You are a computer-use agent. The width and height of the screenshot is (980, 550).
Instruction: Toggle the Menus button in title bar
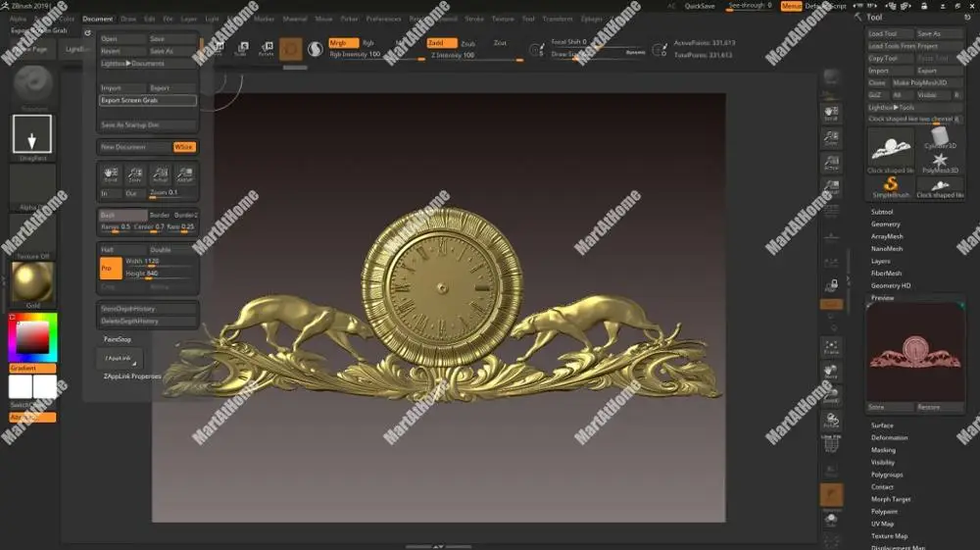(791, 6)
